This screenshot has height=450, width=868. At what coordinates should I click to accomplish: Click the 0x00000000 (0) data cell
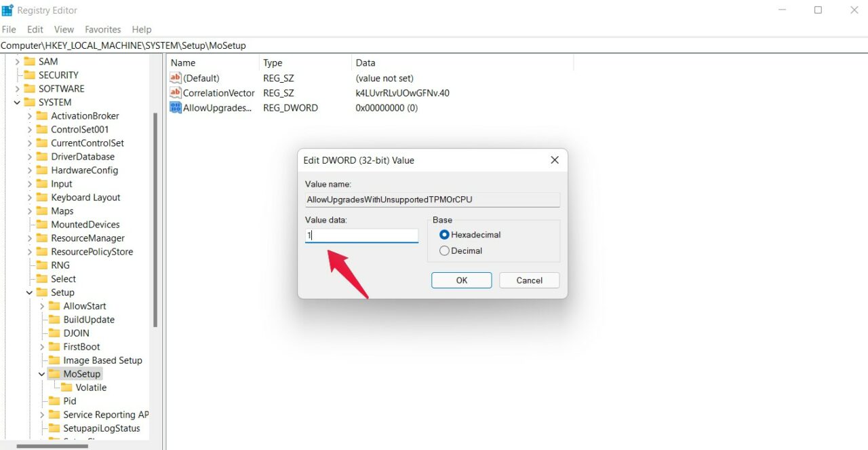[x=387, y=107]
